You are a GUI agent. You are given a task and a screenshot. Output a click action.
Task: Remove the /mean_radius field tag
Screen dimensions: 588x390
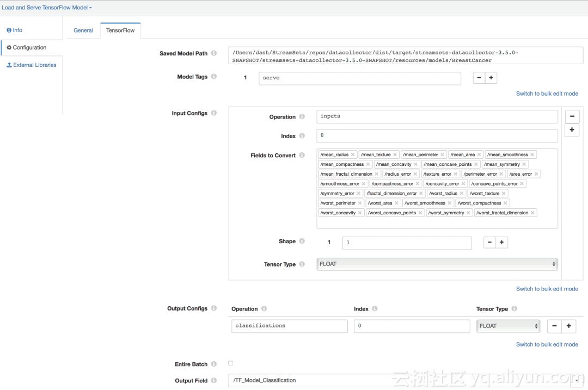pyautogui.click(x=353, y=154)
